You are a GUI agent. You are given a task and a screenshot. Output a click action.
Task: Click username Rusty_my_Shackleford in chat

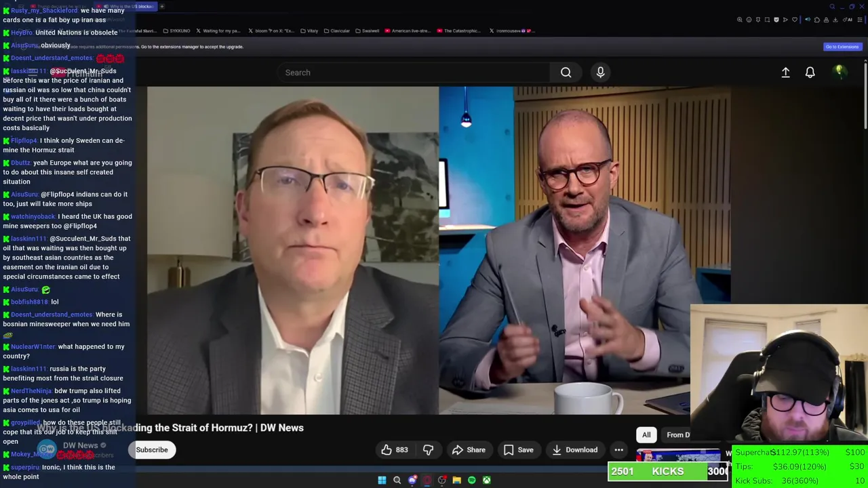click(44, 11)
